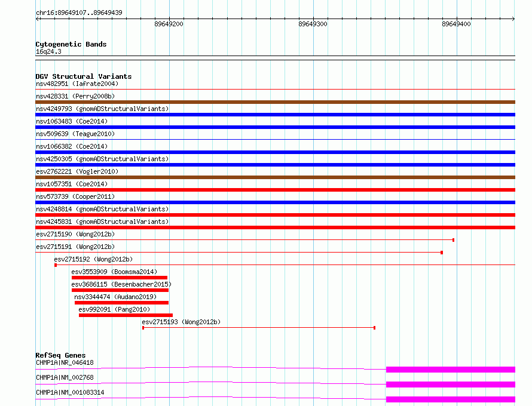Screen dimensions: 532x406
Task: Click the 89649200 ruler position label
Action: click(x=169, y=24)
